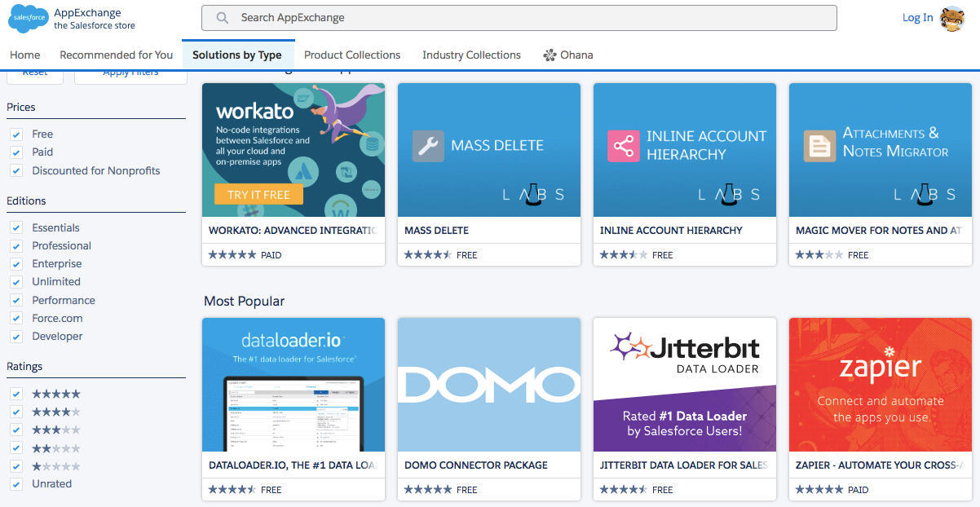Click the star rating under Workato card
The height and width of the screenshot is (507, 980).
pos(232,255)
